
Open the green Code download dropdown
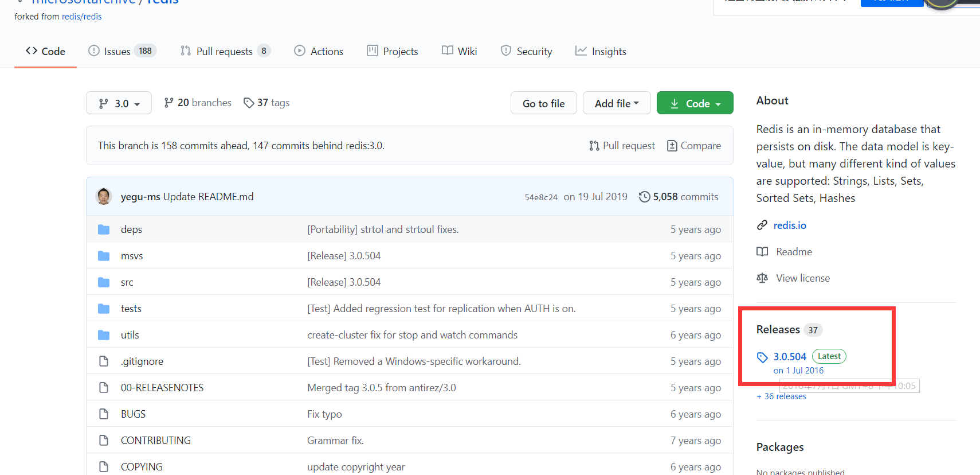tap(695, 103)
